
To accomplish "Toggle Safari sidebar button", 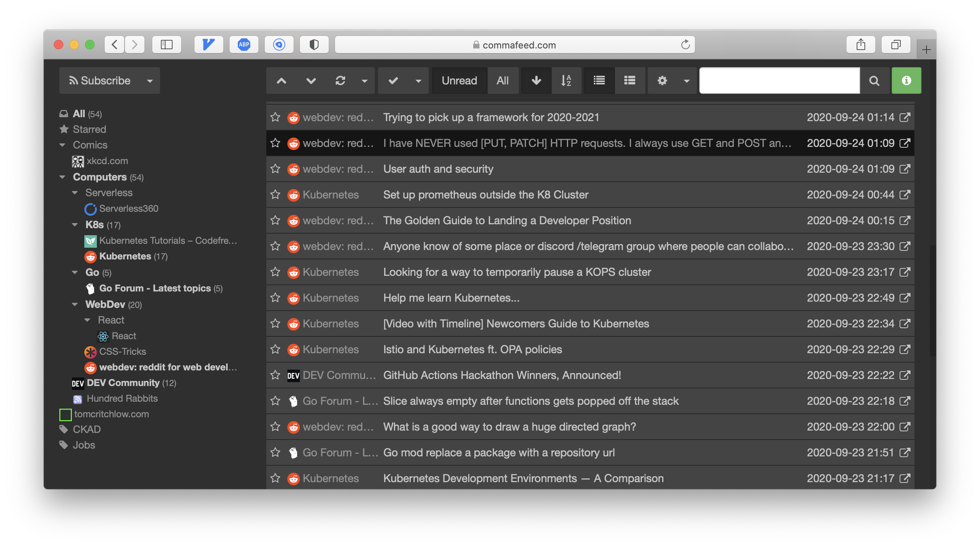I will pos(167,45).
